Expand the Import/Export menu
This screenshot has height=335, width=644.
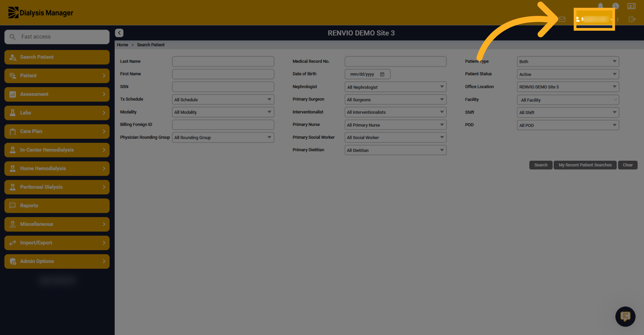(57, 243)
